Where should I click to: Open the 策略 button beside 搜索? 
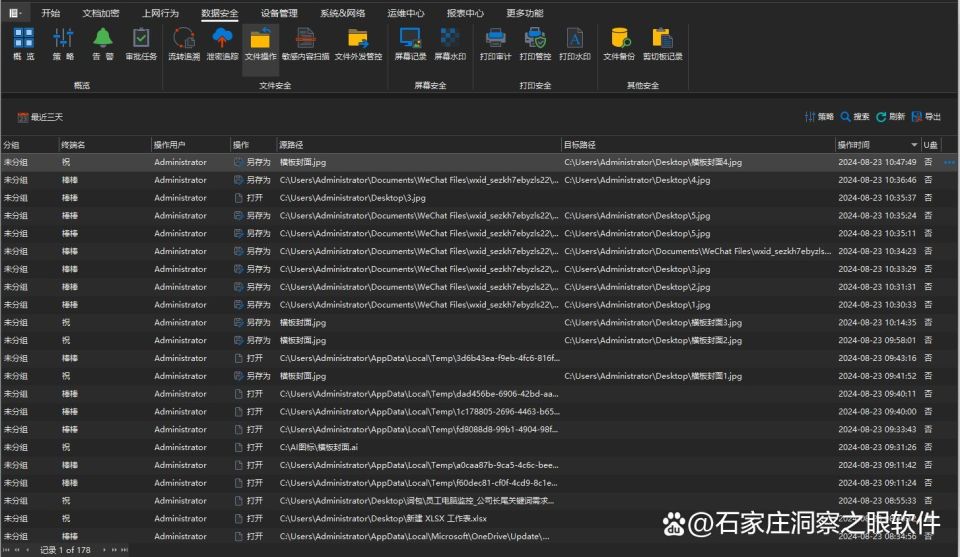pos(819,116)
